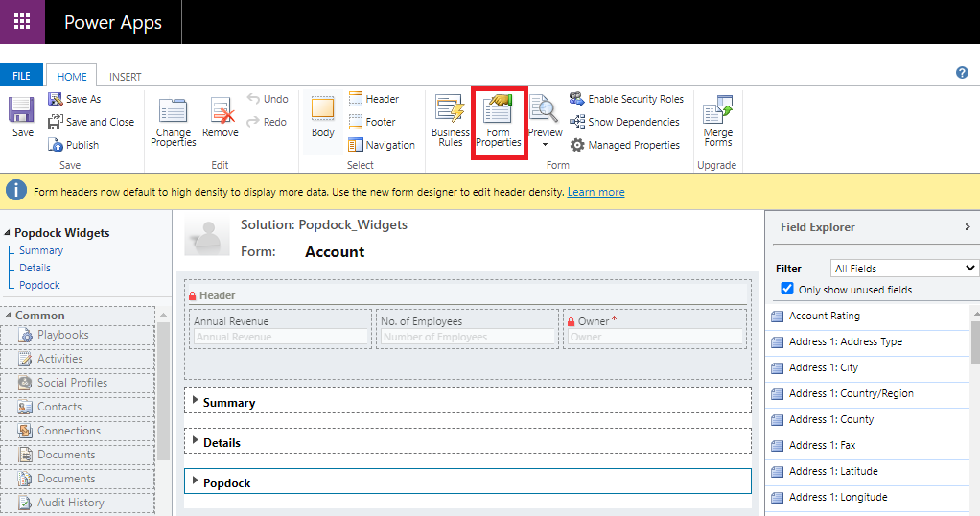
Task: Toggle Only show unused fields checkbox
Action: click(x=787, y=289)
